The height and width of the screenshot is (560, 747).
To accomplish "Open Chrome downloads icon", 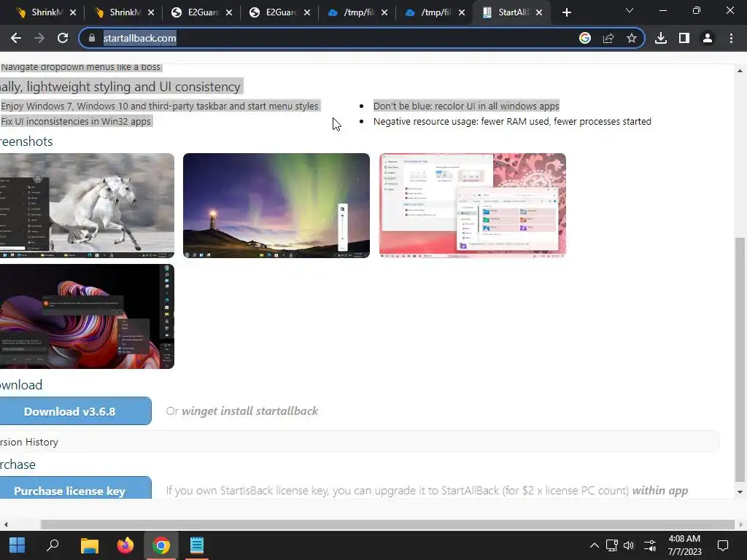I will pyautogui.click(x=661, y=38).
